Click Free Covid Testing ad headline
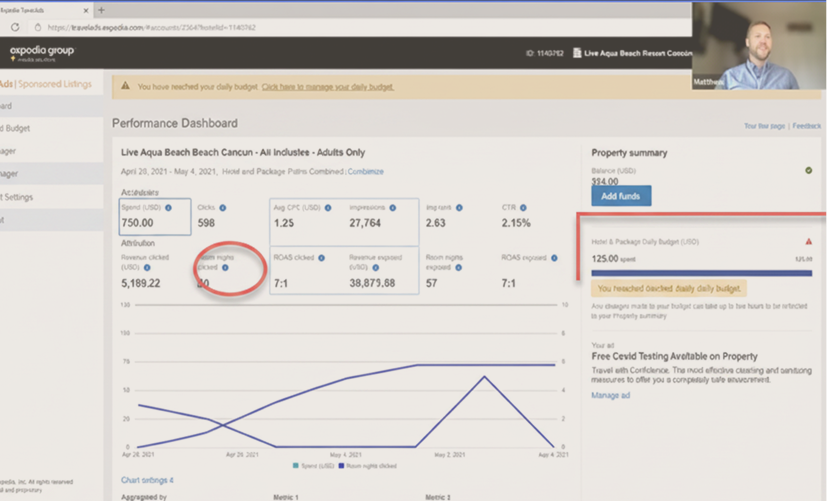This screenshot has height=501, width=827. point(675,357)
